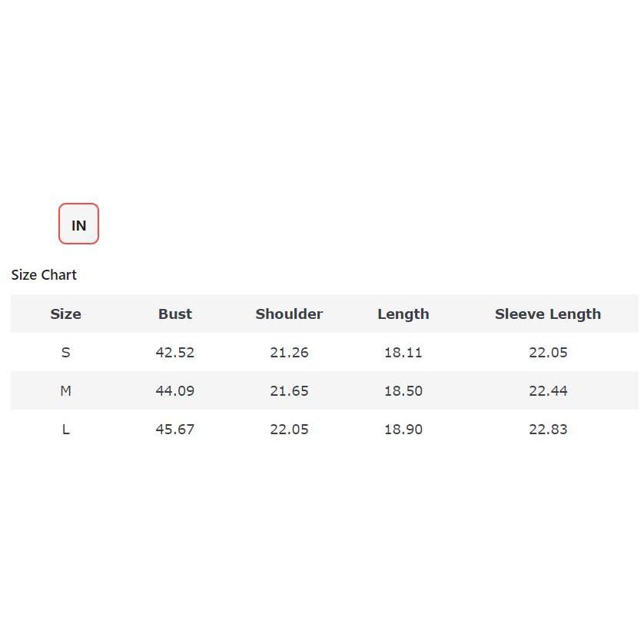Click the L size row label

pyautogui.click(x=65, y=430)
